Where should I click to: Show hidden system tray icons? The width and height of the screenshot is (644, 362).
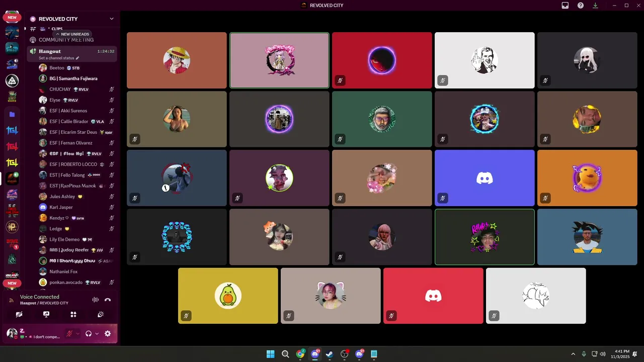(573, 354)
